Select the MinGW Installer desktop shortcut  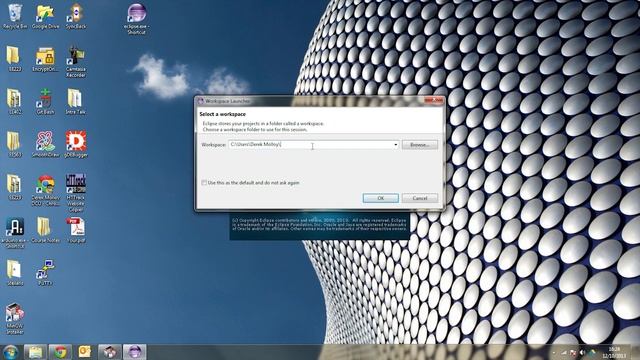point(15,318)
